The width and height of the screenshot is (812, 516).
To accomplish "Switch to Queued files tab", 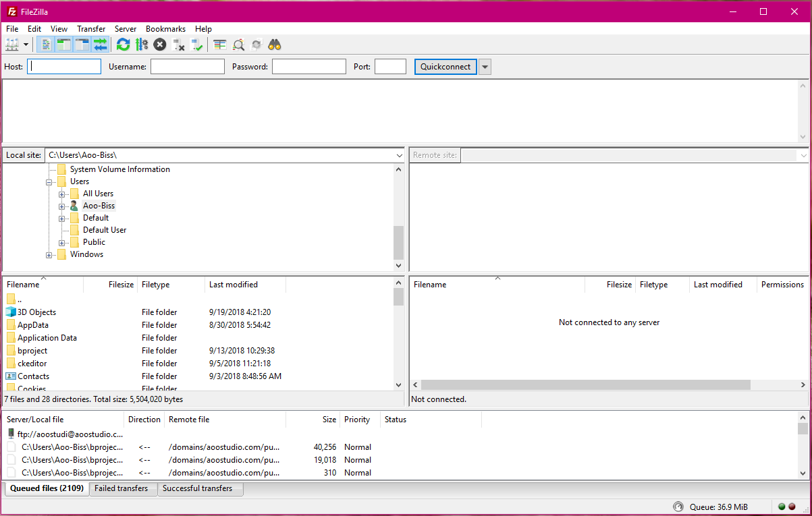I will [47, 488].
